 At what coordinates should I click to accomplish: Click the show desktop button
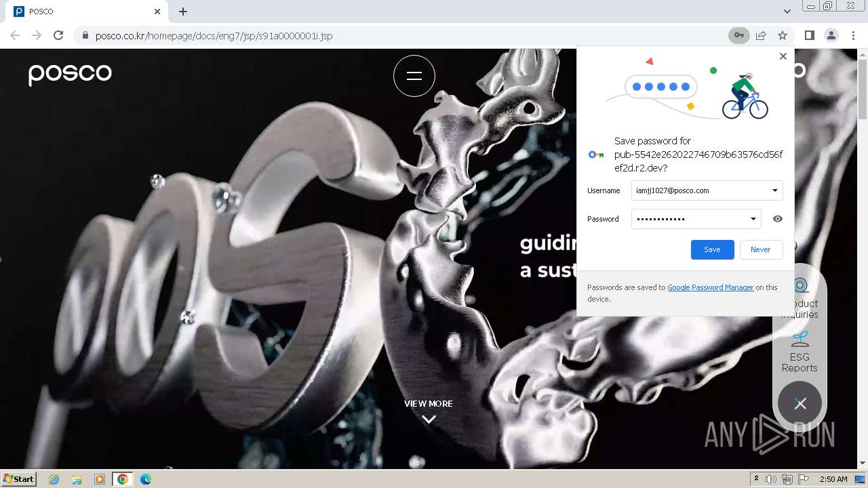(861, 479)
